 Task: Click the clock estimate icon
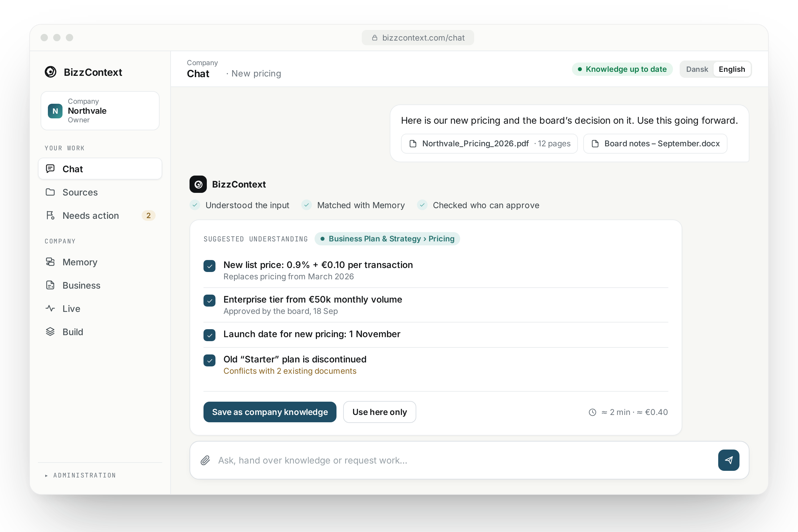593,412
